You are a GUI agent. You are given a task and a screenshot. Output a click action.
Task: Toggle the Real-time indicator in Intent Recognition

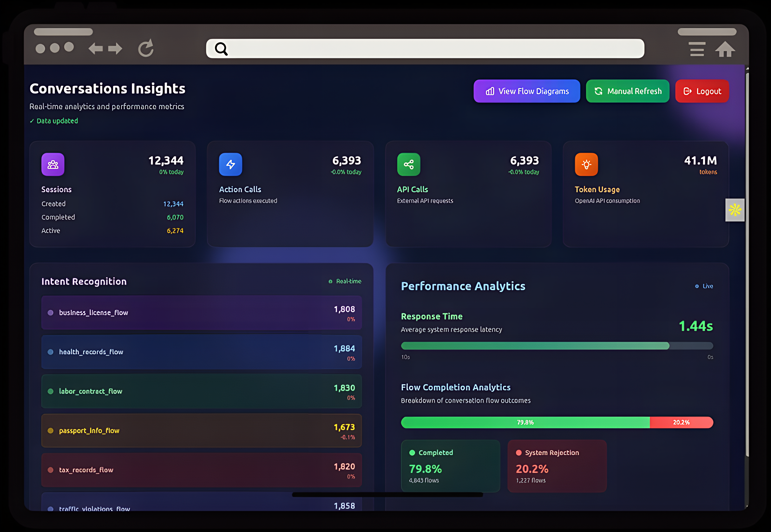coord(345,281)
